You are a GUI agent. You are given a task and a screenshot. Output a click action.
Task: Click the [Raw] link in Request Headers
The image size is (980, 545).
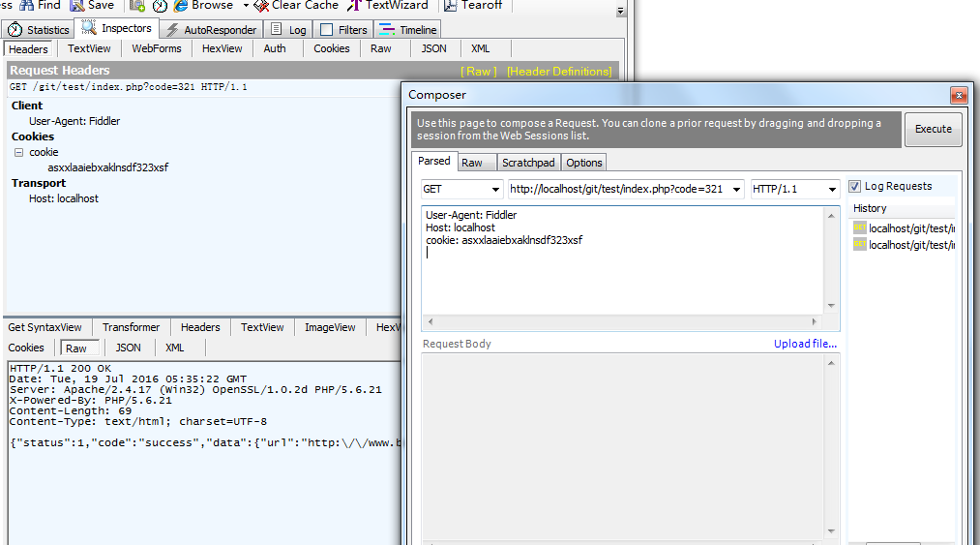tap(479, 72)
